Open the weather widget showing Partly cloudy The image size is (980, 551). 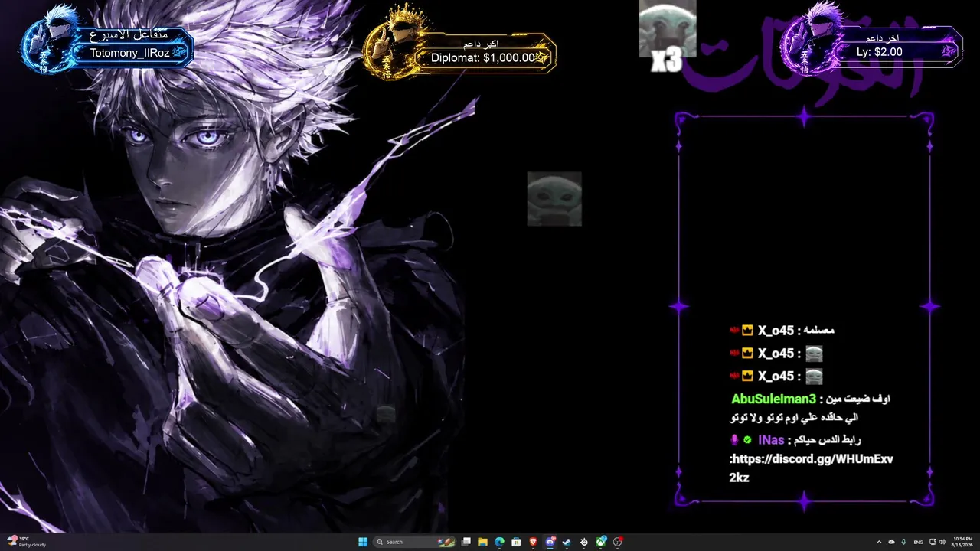pyautogui.click(x=28, y=542)
